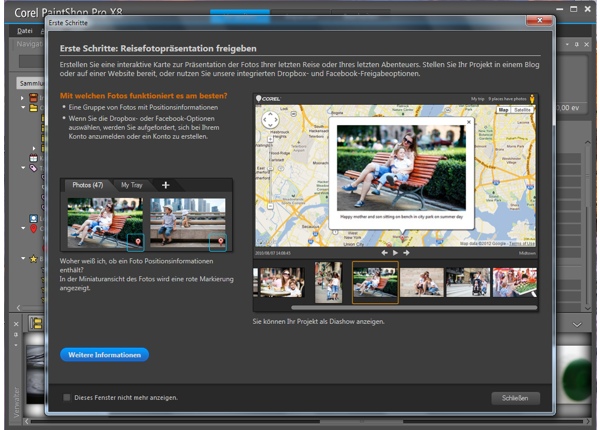Image resolution: width=600 pixels, height=430 pixels.
Task: Expand the collapsed red smart collections tree node
Action: [22, 98]
